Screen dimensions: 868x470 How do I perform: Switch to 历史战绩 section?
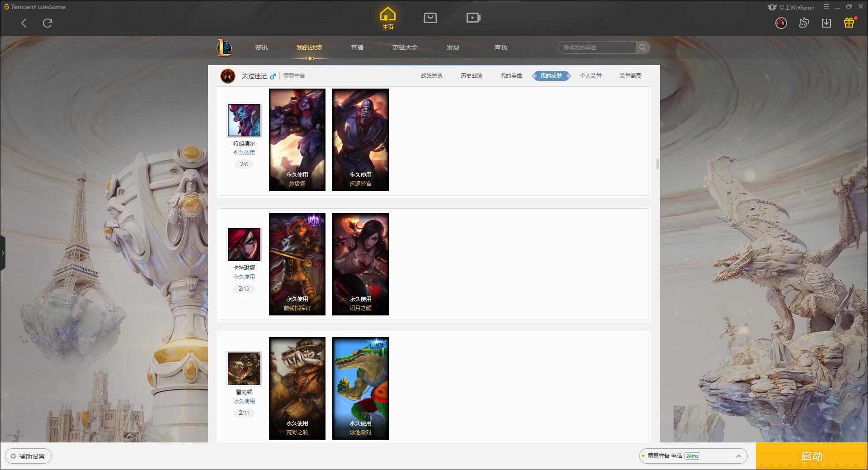click(472, 76)
